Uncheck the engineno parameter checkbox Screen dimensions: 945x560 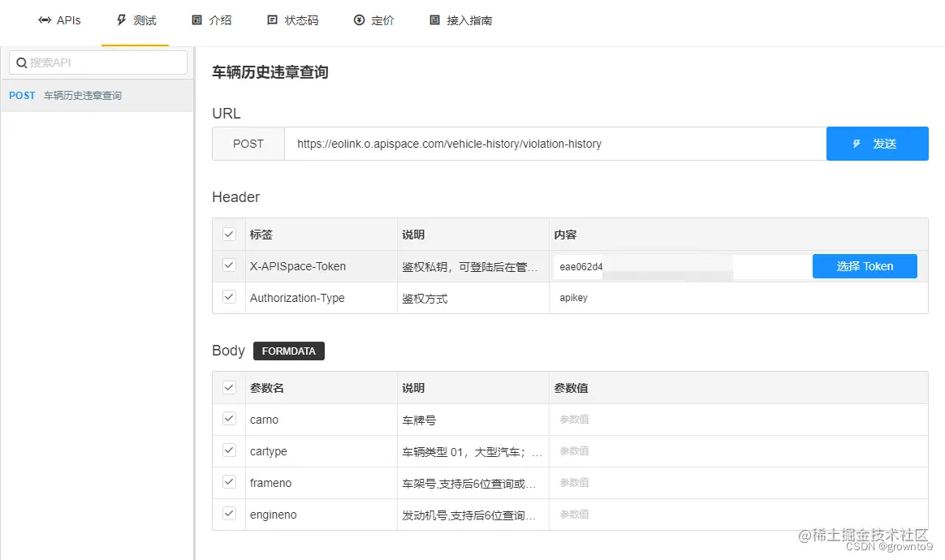(229, 513)
